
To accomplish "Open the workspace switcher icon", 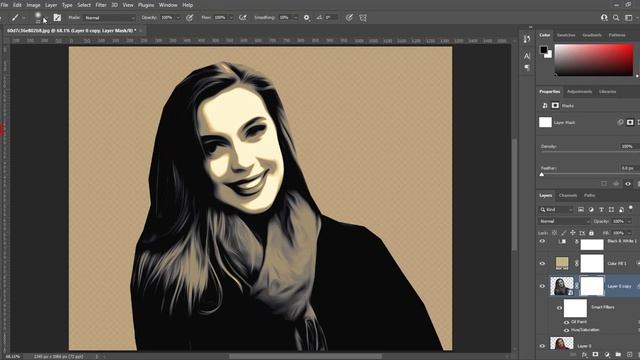I will point(629,18).
